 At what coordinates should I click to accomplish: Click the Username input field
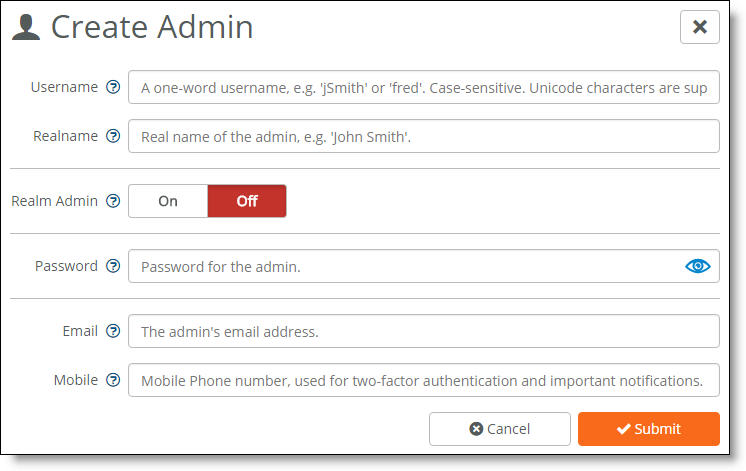pos(423,87)
